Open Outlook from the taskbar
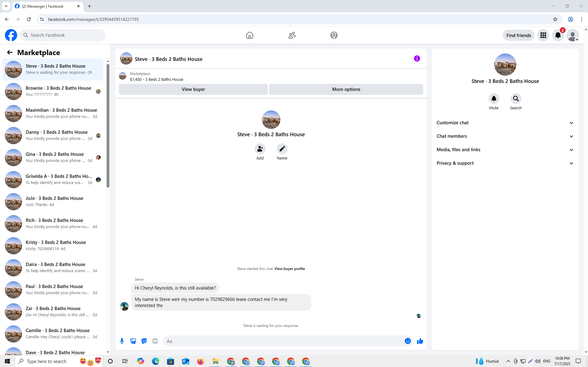Screen dimensions: 588x367 tap(186, 361)
